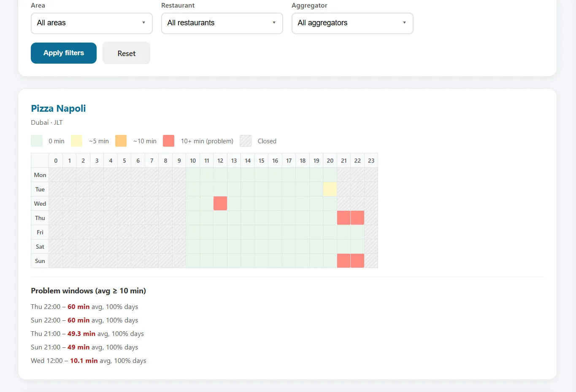Select the red Wednesday 12:00 heatmap cell

[220, 204]
